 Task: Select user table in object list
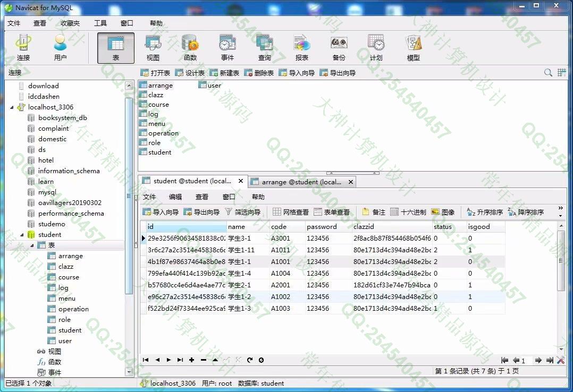(x=210, y=85)
